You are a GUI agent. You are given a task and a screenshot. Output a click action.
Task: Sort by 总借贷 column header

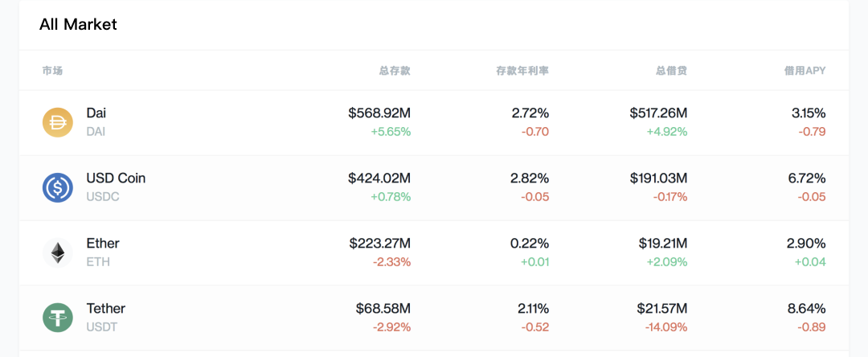tap(671, 70)
